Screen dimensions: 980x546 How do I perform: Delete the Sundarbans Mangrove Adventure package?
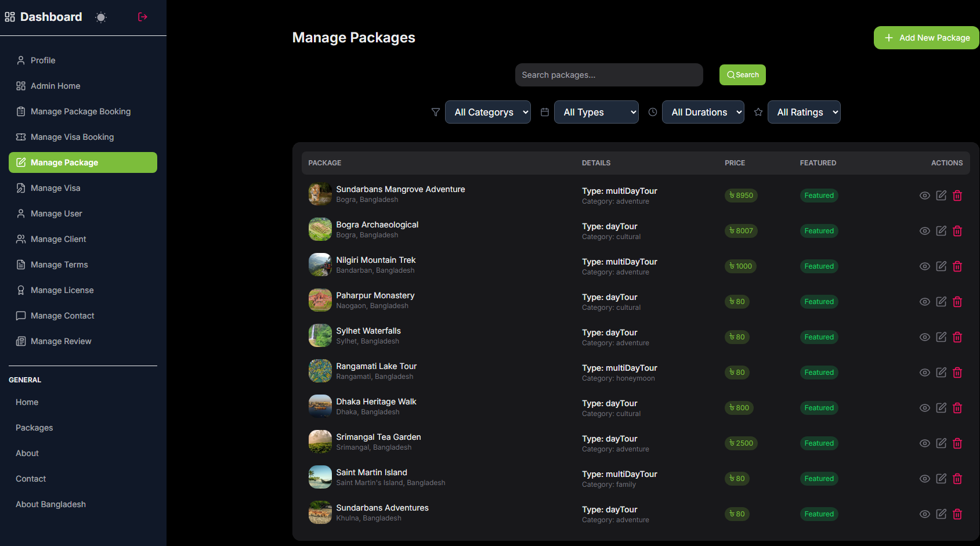957,196
